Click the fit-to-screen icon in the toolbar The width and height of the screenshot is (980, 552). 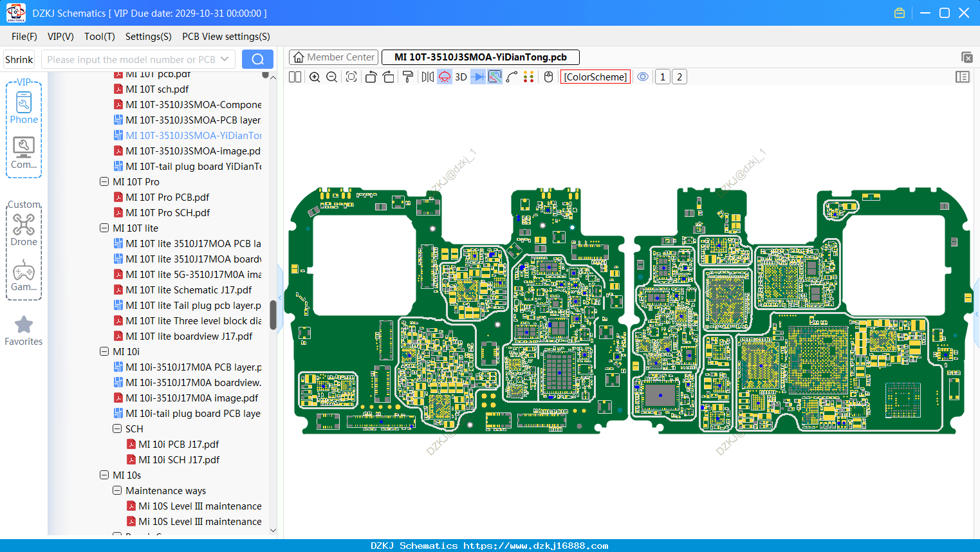[351, 77]
